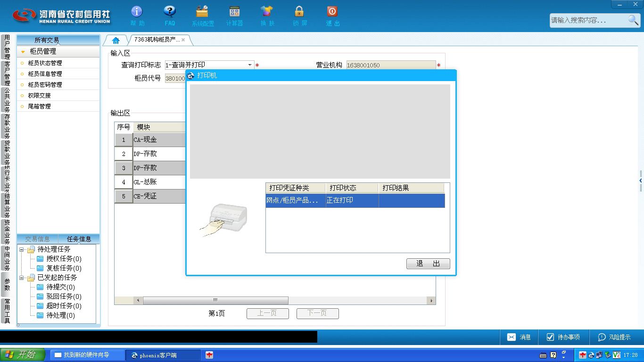Image resolution: width=644 pixels, height=362 pixels.
Task: Select the CA-现金 row in output table
Action: click(x=150, y=140)
